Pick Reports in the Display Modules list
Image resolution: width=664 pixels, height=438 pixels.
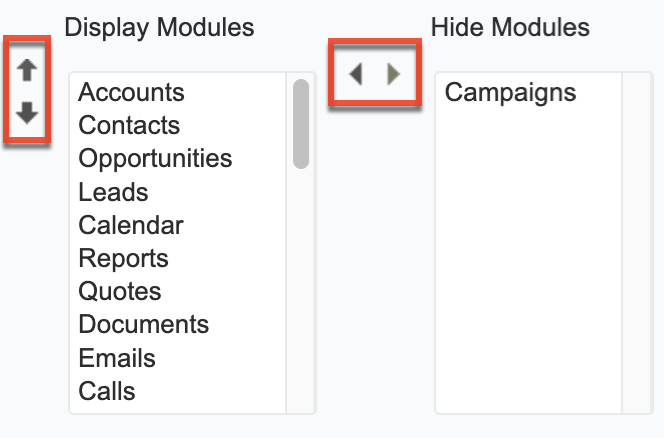123,258
